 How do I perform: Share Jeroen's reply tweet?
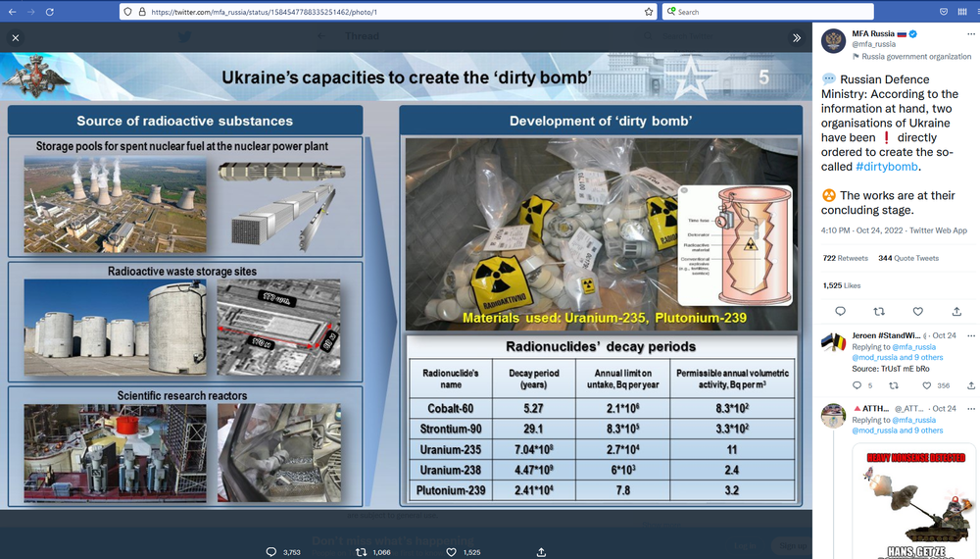[970, 385]
